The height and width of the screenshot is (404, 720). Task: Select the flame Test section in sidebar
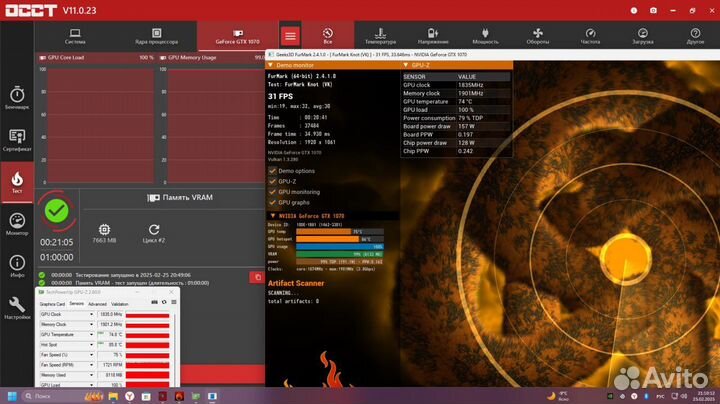tap(17, 182)
